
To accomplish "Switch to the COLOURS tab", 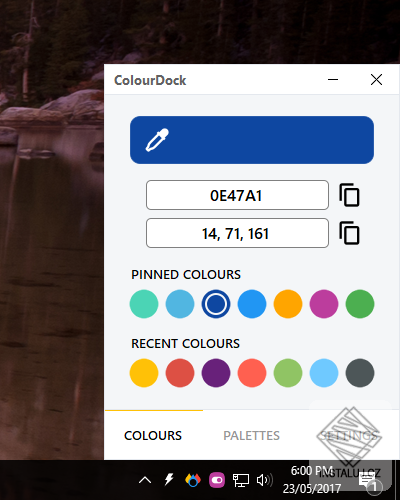I will (x=153, y=436).
